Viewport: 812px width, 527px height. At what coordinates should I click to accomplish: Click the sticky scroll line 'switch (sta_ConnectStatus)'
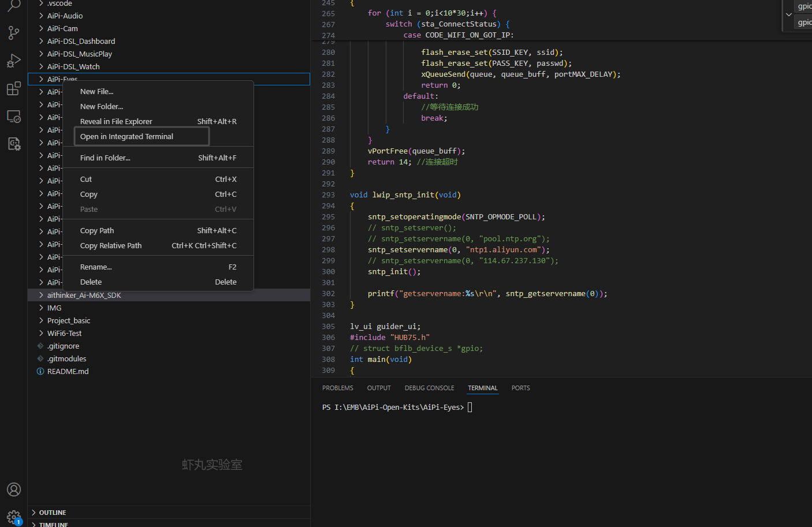tap(448, 24)
